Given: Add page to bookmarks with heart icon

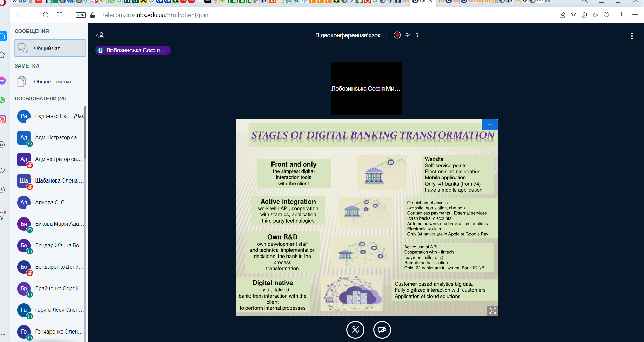Looking at the screenshot, I should 606,15.
